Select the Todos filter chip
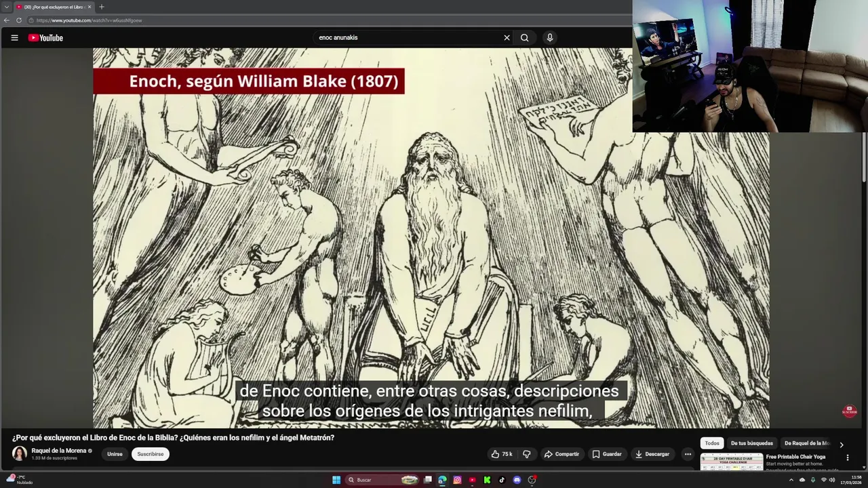868x488 pixels. [712, 443]
